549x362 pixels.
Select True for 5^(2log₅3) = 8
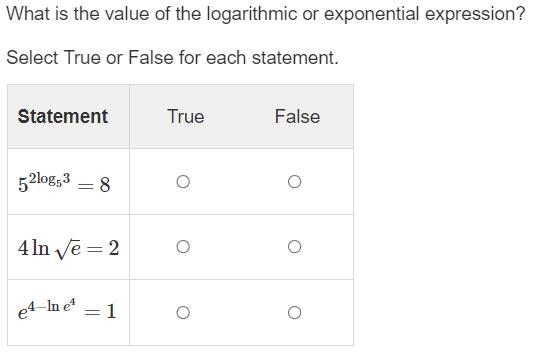click(183, 182)
